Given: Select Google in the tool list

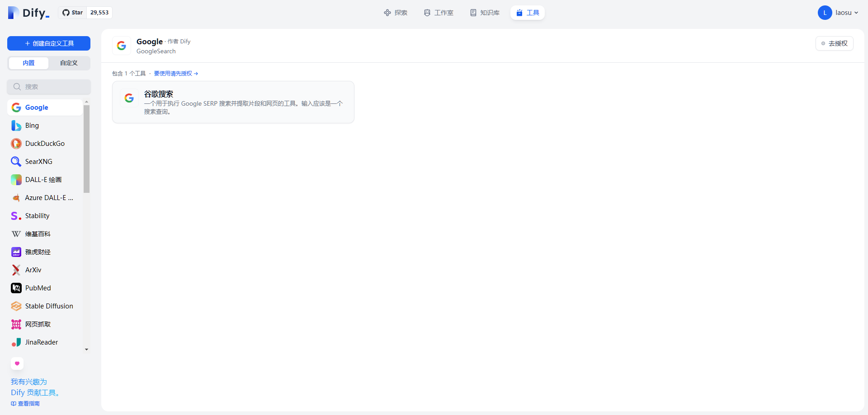Looking at the screenshot, I should tap(45, 107).
